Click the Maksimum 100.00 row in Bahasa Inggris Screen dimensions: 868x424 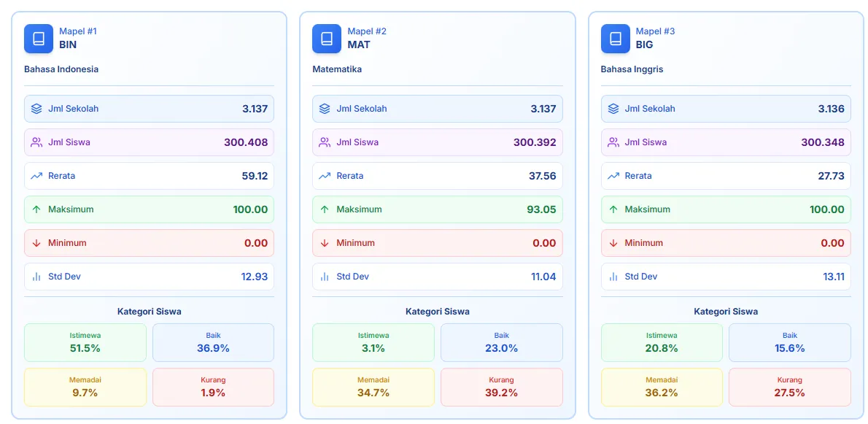725,209
